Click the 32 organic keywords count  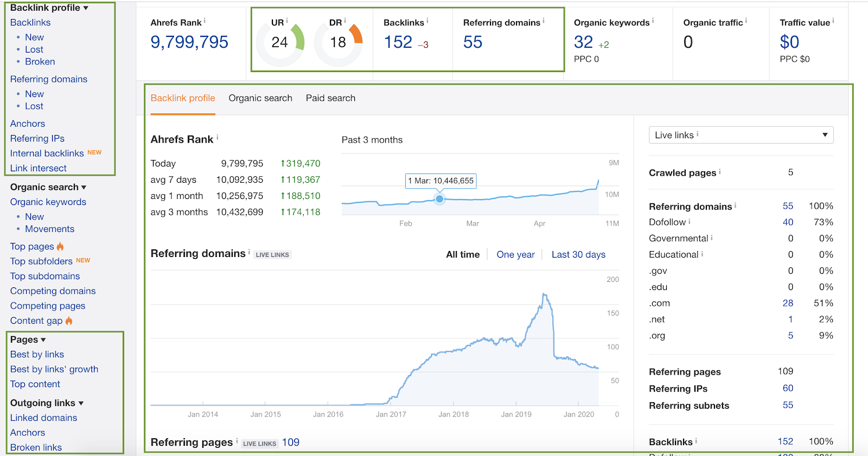[x=583, y=42]
